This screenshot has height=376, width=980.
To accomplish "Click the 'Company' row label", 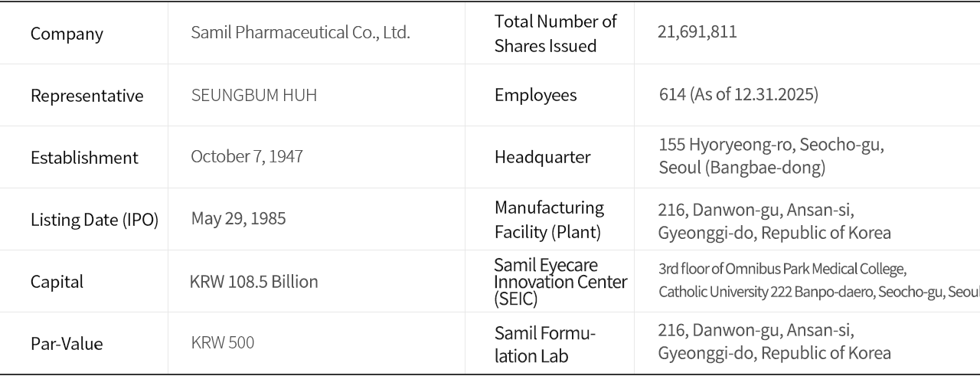I will pos(67,34).
